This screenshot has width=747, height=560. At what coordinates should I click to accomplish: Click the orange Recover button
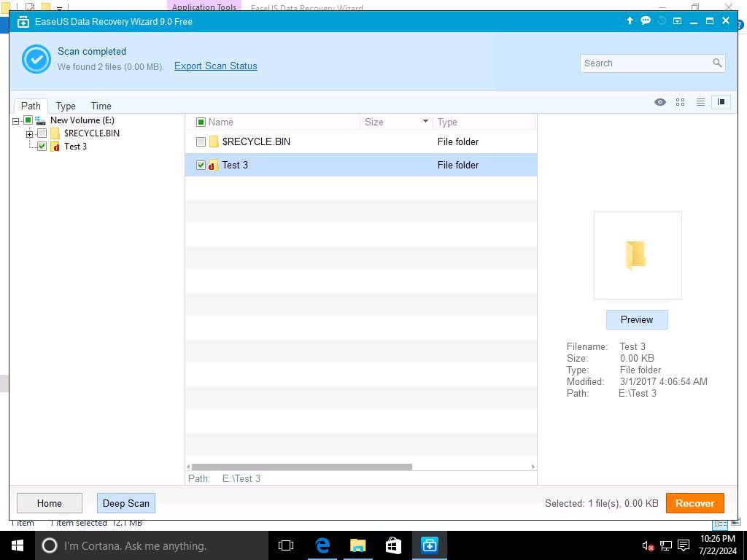coord(694,503)
